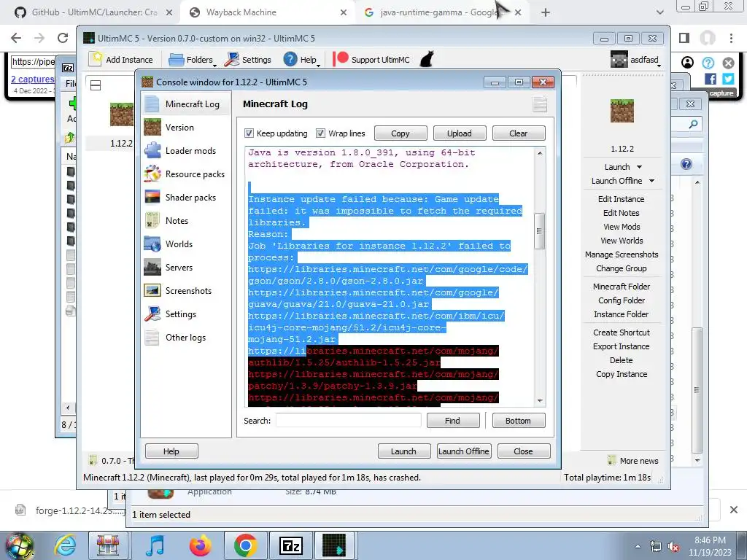Click log scrollbar up arrow
747x560 pixels.
[540, 153]
